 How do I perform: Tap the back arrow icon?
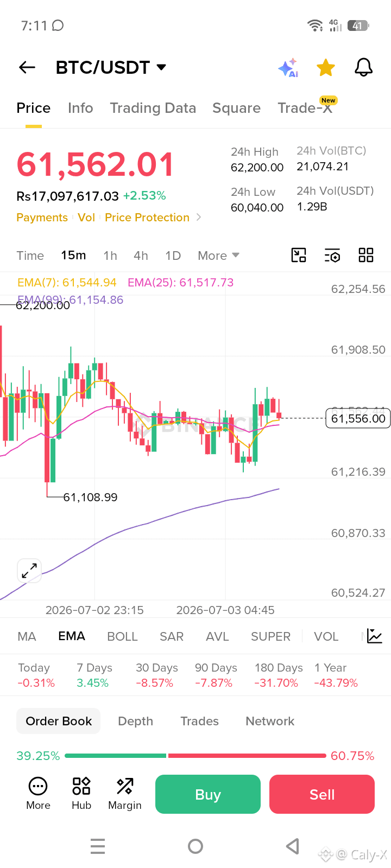(x=27, y=67)
